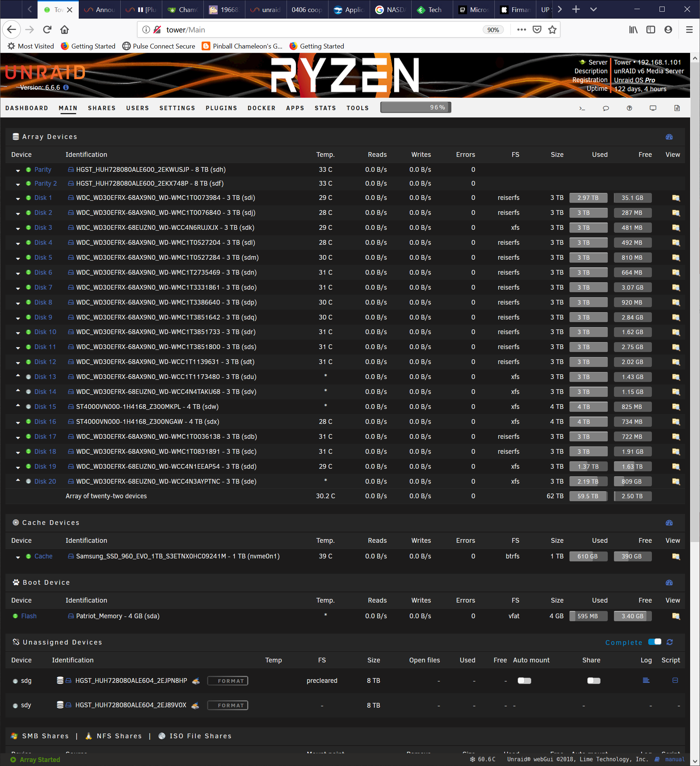
Task: Toggle the Complete switch in Unassigned Devices
Action: click(x=654, y=642)
